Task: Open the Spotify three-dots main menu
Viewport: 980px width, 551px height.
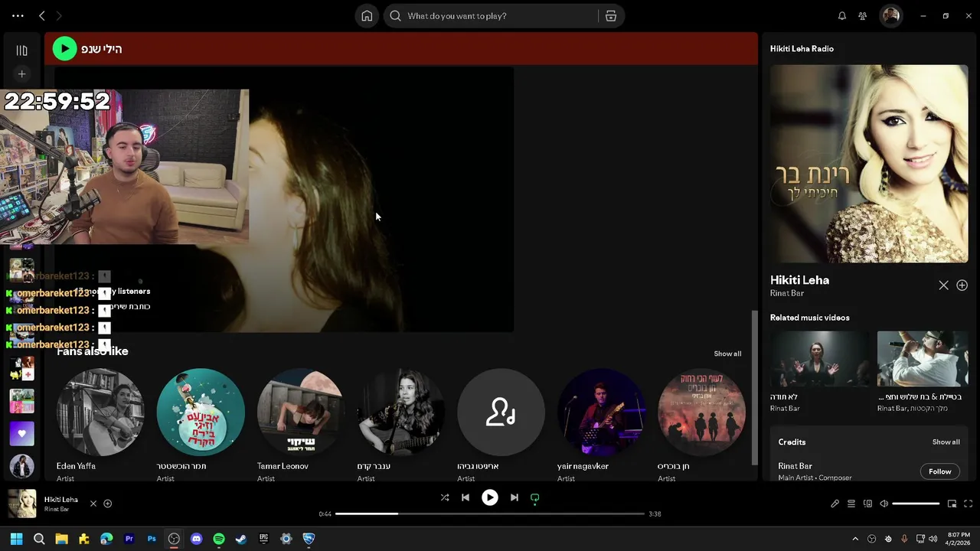Action: tap(18, 16)
